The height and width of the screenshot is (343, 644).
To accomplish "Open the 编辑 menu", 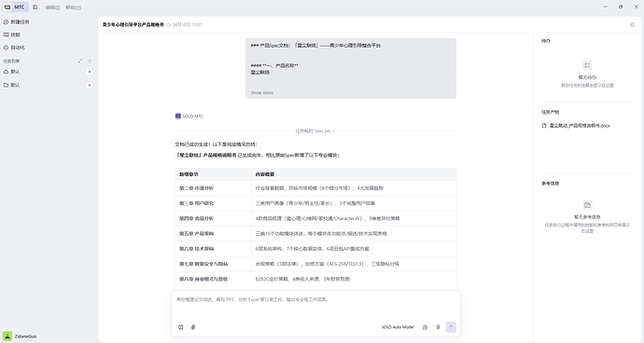I will pyautogui.click(x=52, y=7).
